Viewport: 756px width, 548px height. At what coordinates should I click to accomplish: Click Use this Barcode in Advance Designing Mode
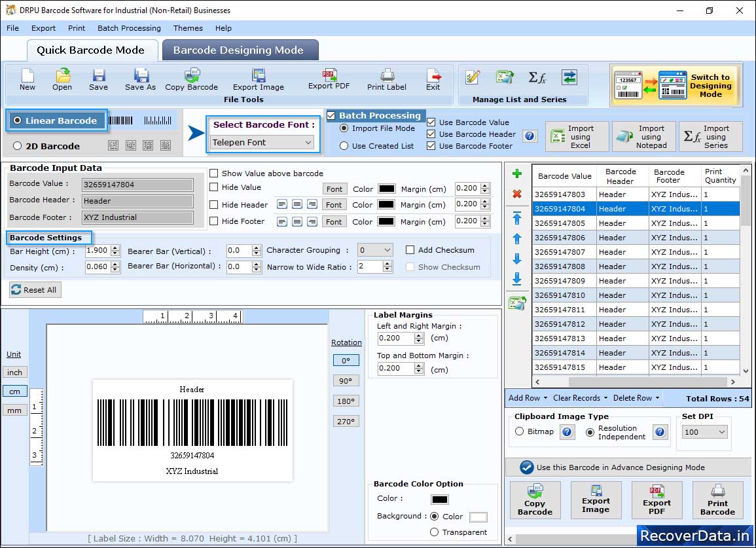[628, 467]
